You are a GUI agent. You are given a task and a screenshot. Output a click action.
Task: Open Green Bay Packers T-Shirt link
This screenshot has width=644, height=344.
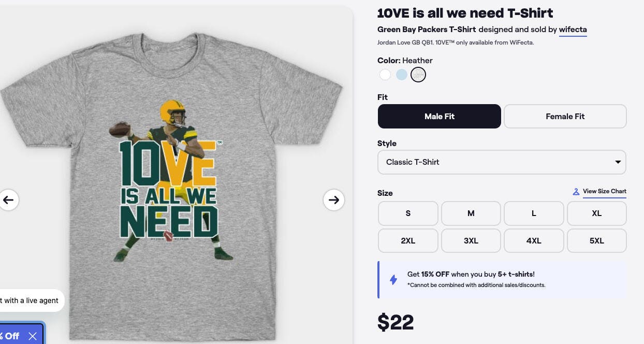426,30
